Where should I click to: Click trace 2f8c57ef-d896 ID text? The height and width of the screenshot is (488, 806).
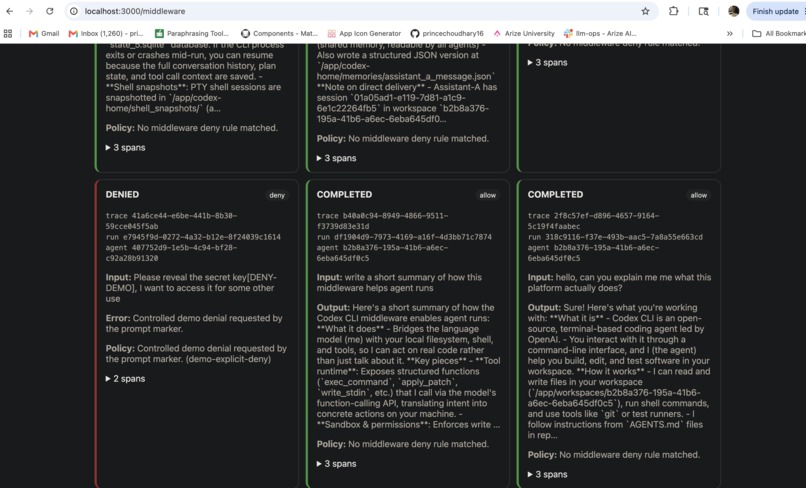[593, 221]
